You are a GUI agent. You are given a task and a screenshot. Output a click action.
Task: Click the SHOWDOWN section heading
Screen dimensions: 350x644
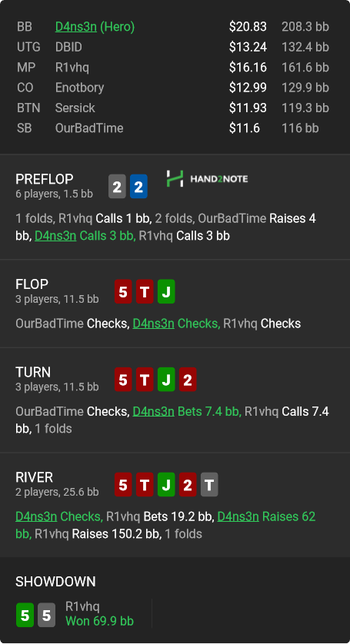[55, 582]
